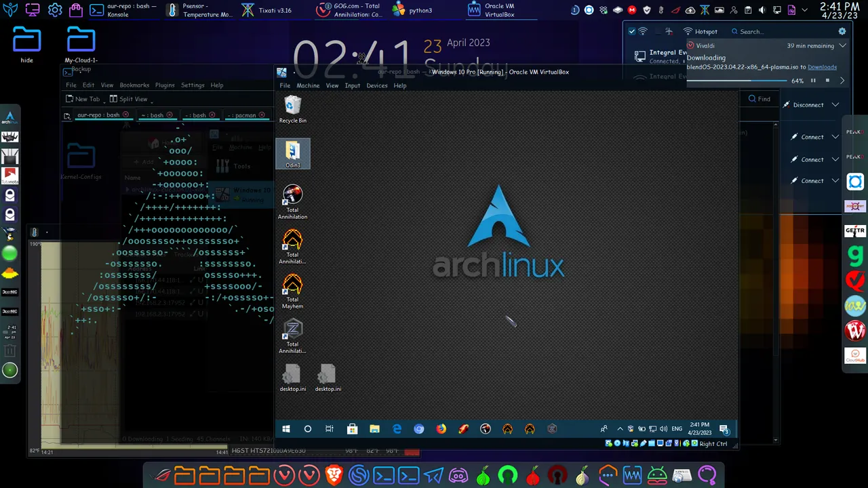Open Plugins menu in Konsole
This screenshot has height=488, width=868.
(x=165, y=85)
